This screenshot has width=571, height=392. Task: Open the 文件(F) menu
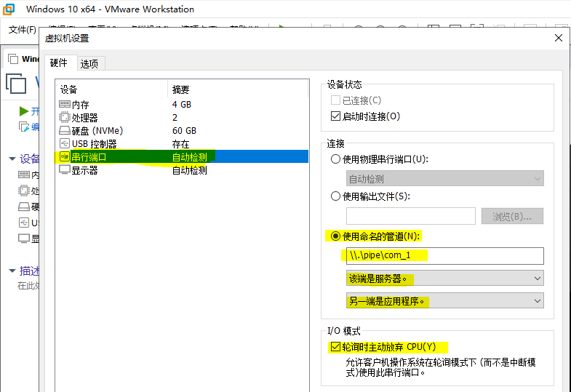[x=23, y=30]
